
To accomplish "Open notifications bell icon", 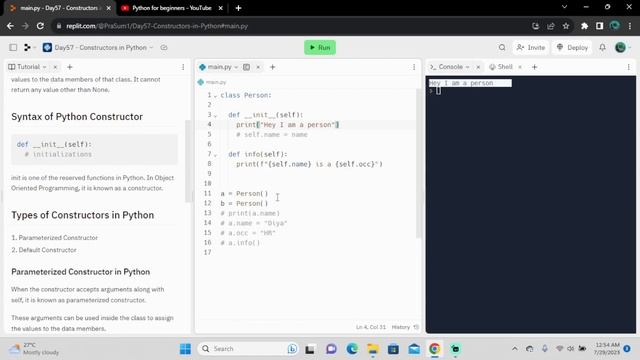I will coord(602,47).
